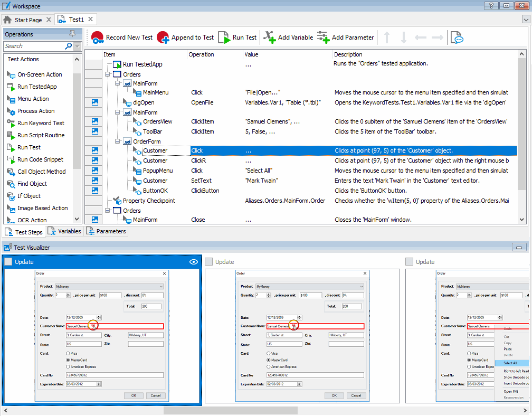
Task: Click the search magnifier in Operations
Action: pyautogui.click(x=69, y=46)
